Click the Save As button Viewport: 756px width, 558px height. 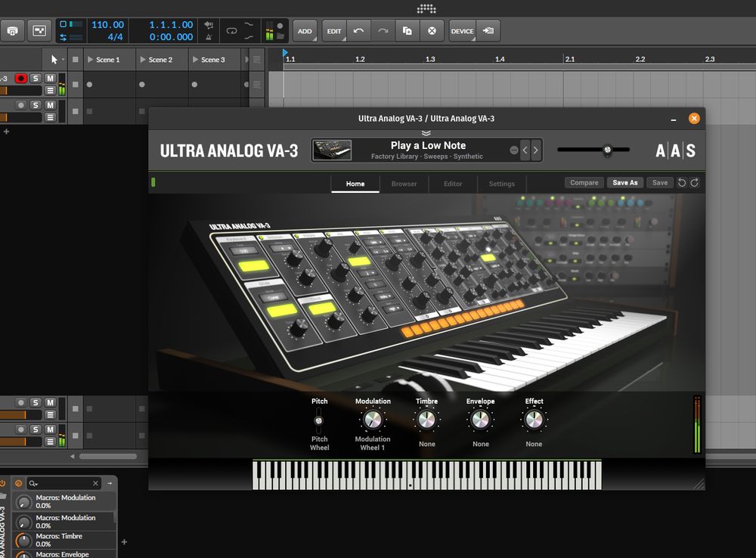point(625,183)
